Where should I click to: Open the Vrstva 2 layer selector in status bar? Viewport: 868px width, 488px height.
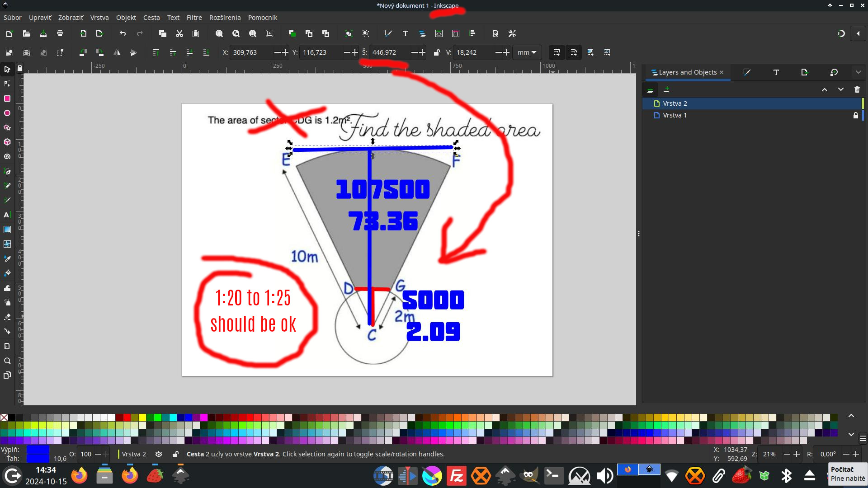click(x=134, y=454)
